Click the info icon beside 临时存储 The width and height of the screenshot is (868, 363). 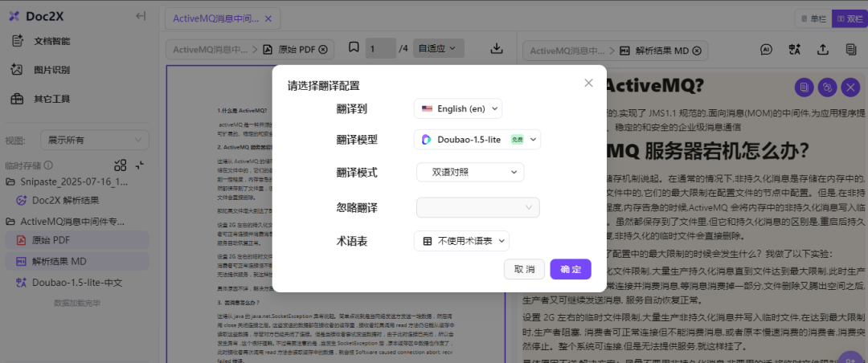[x=49, y=165]
